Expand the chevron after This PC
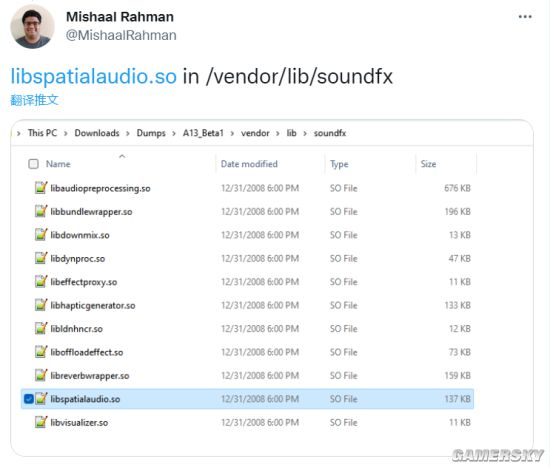The height and width of the screenshot is (467, 550). 65,133
